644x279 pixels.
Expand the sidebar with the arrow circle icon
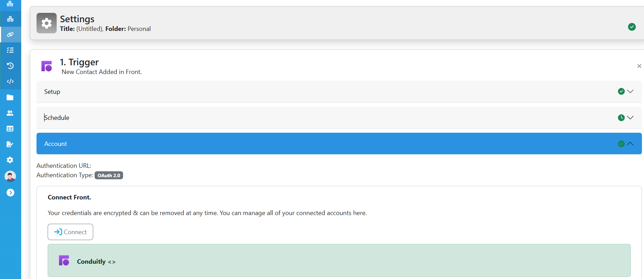click(x=10, y=192)
